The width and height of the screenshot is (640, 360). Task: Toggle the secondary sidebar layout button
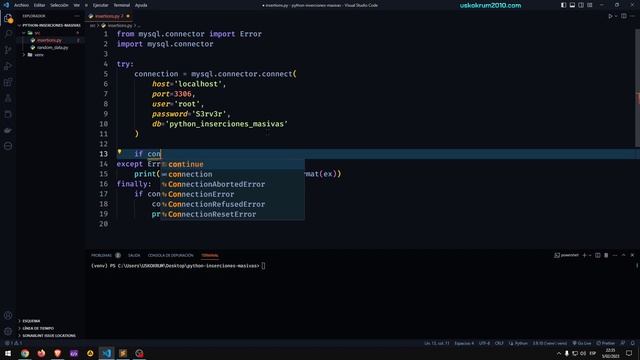coord(581,5)
